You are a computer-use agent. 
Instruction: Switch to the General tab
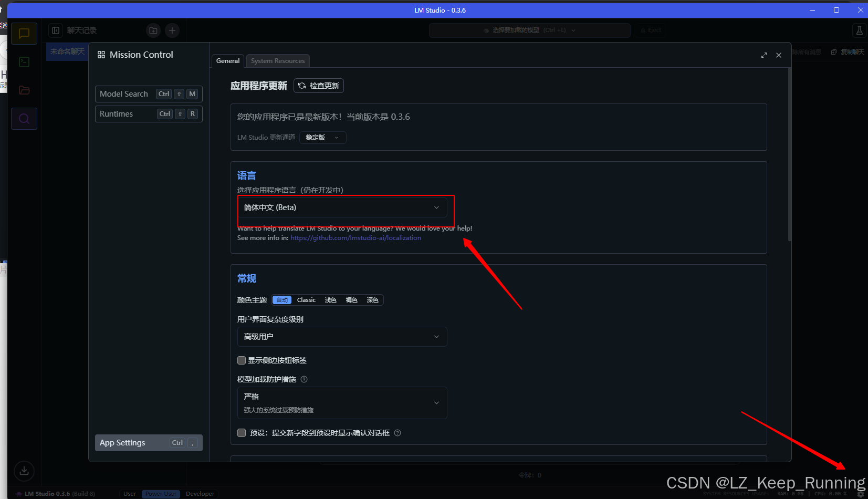click(228, 61)
